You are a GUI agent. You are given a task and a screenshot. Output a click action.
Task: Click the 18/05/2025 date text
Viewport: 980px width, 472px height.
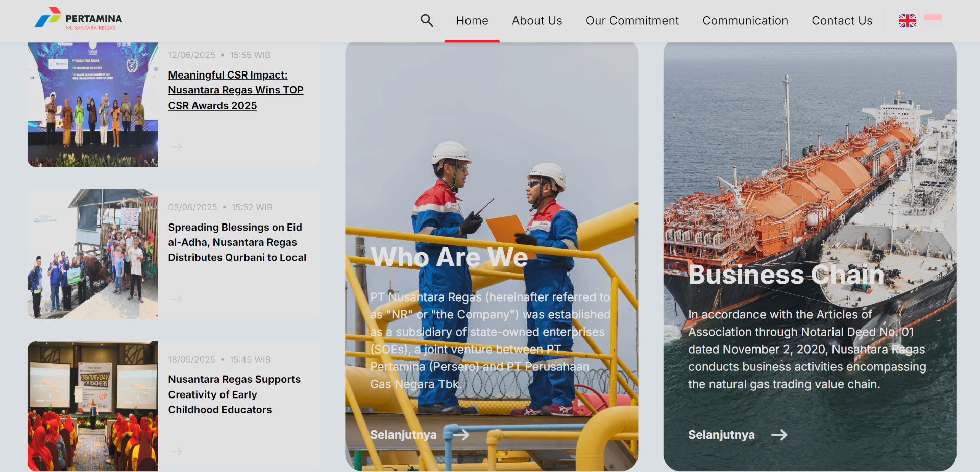pyautogui.click(x=192, y=360)
